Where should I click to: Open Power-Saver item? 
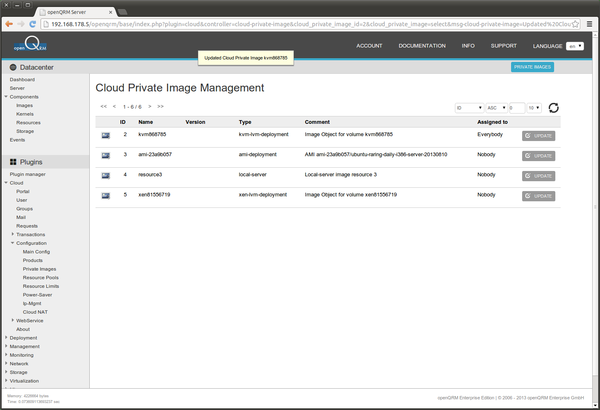tap(38, 295)
